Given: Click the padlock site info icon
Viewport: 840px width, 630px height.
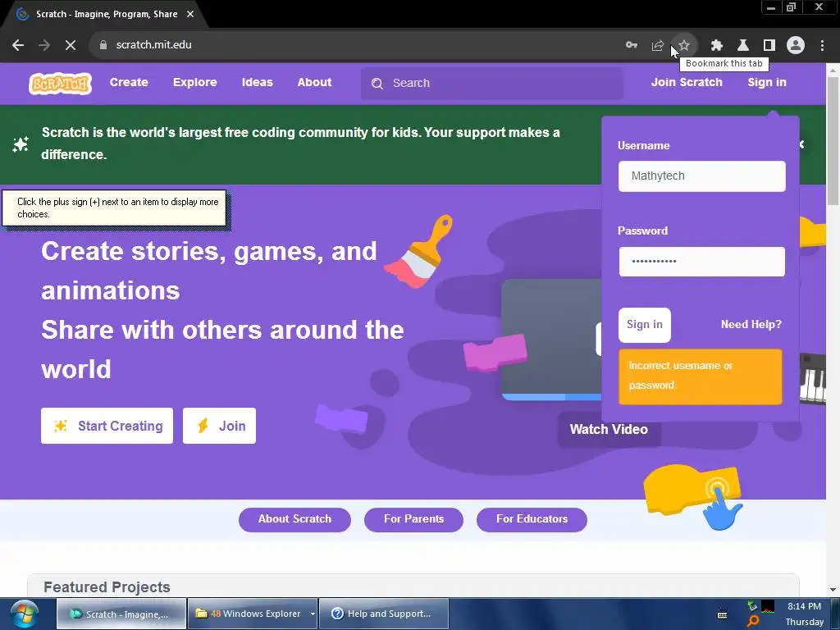Looking at the screenshot, I should tap(103, 45).
